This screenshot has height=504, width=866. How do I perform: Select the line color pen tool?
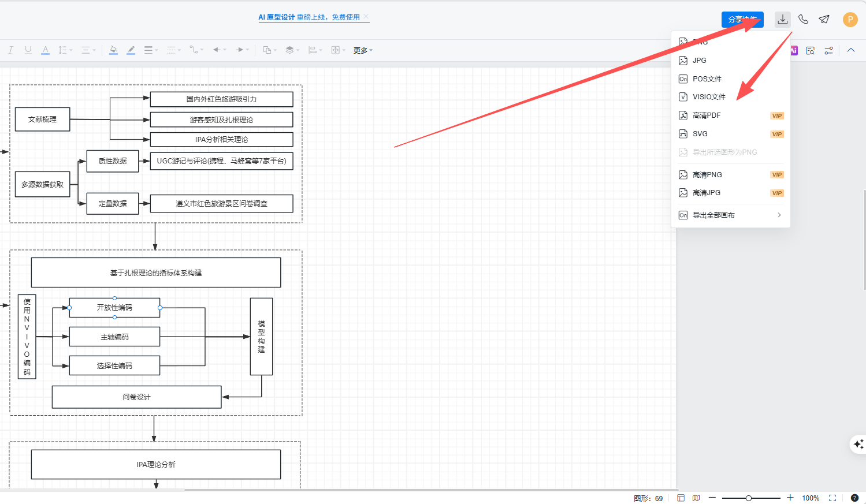click(131, 50)
